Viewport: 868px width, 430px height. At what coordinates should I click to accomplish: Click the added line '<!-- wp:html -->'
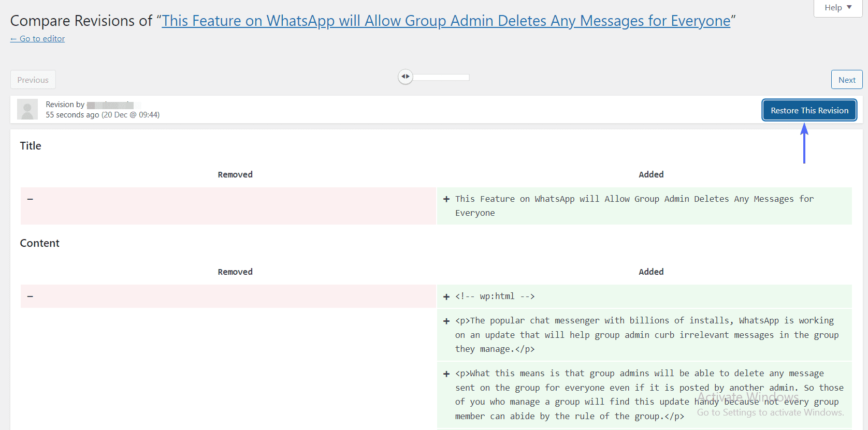[495, 296]
